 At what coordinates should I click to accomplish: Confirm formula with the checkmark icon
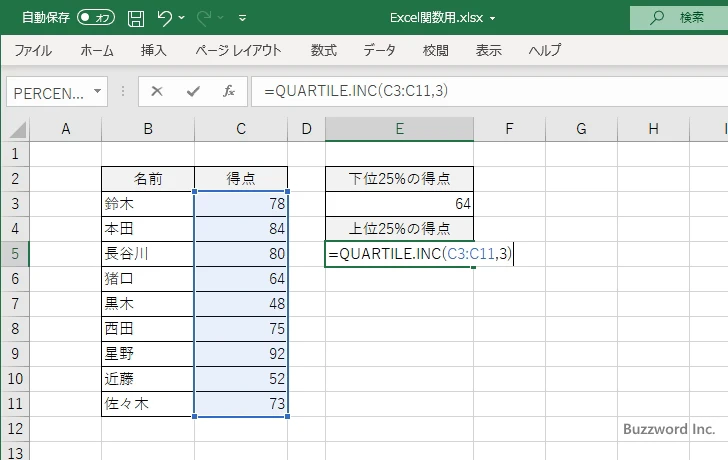193,91
